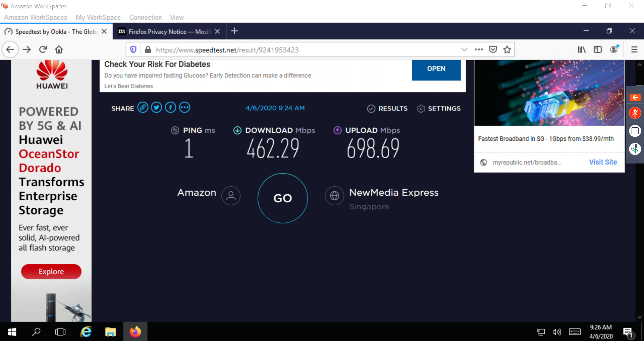Save page to Pocket
The width and height of the screenshot is (644, 341).
493,50
